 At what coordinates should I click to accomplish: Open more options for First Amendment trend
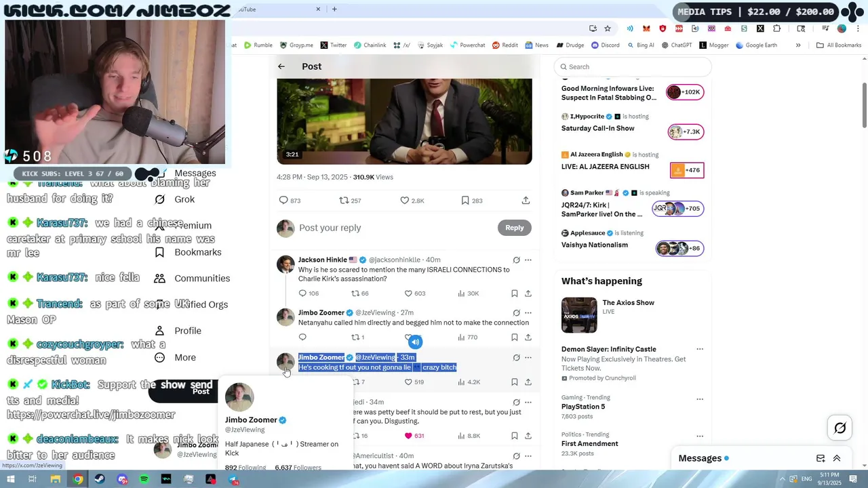tap(700, 435)
